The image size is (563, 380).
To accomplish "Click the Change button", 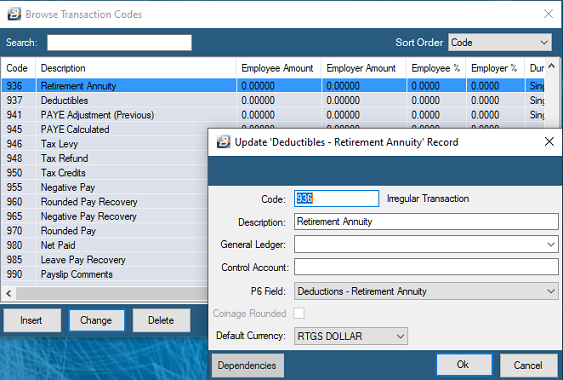I will click(x=96, y=320).
